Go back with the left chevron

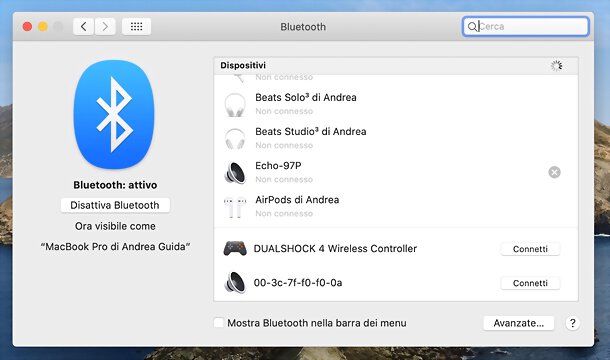pos(83,26)
